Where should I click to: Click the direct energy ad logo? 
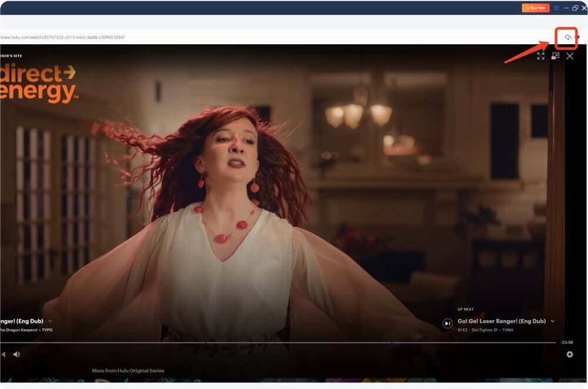[x=38, y=84]
